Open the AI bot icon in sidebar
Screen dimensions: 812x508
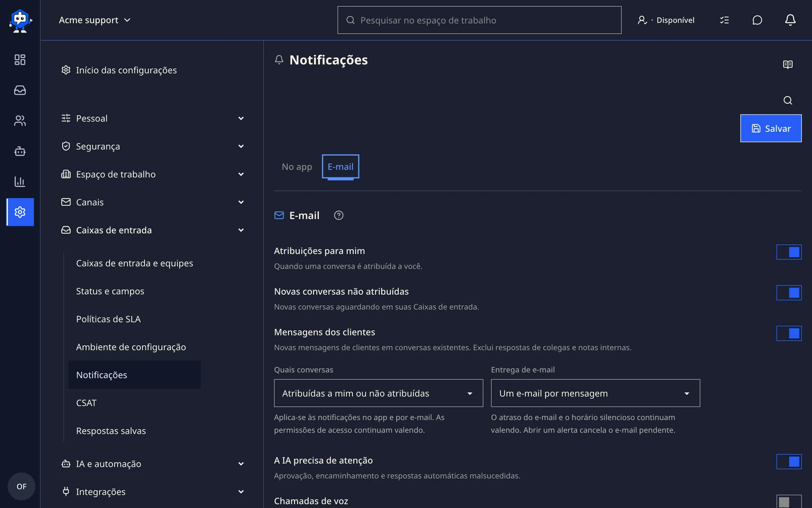coord(20,151)
